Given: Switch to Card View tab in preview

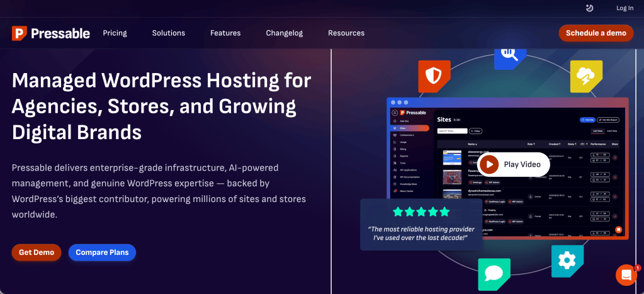Looking at the screenshot, I should [x=612, y=131].
